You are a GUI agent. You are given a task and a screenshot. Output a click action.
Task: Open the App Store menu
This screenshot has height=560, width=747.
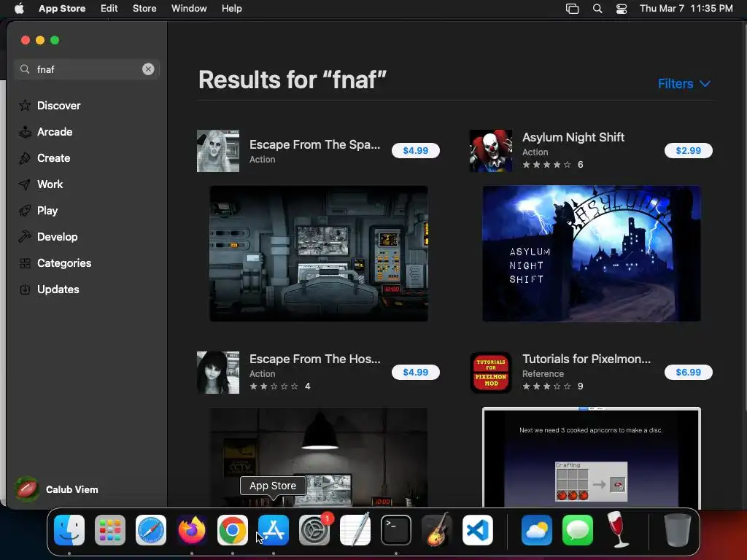click(62, 9)
